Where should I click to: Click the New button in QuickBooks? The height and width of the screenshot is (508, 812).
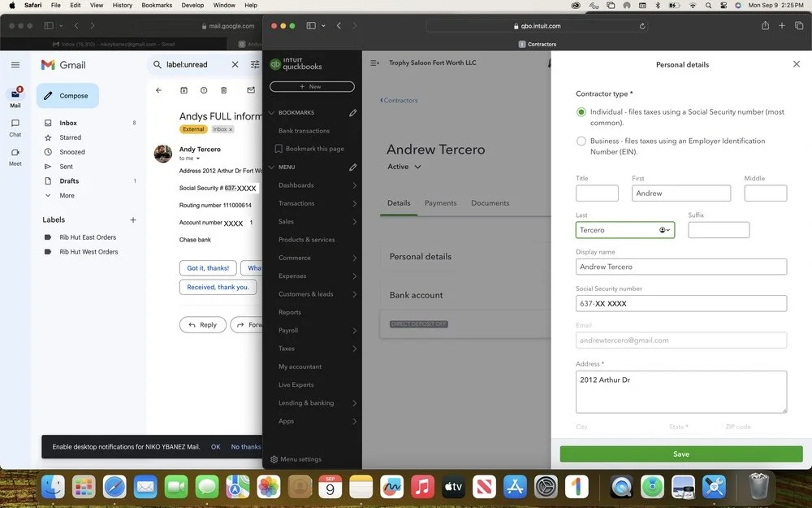pos(313,87)
